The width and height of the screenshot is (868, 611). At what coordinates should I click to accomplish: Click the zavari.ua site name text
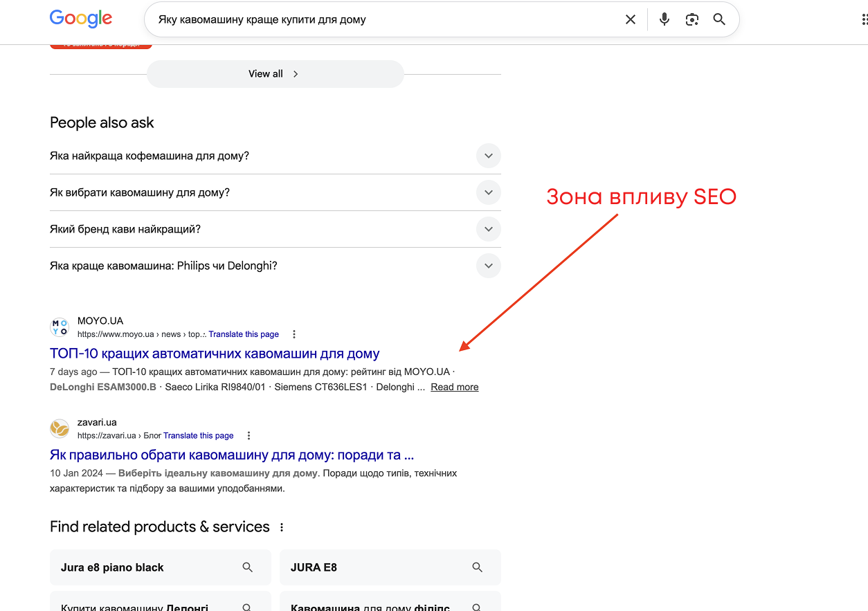(x=97, y=422)
